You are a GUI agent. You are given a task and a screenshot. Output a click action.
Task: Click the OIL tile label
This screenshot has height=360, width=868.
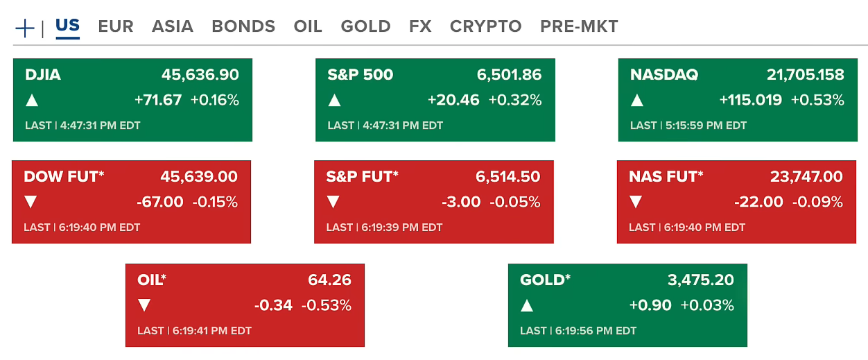pyautogui.click(x=152, y=280)
